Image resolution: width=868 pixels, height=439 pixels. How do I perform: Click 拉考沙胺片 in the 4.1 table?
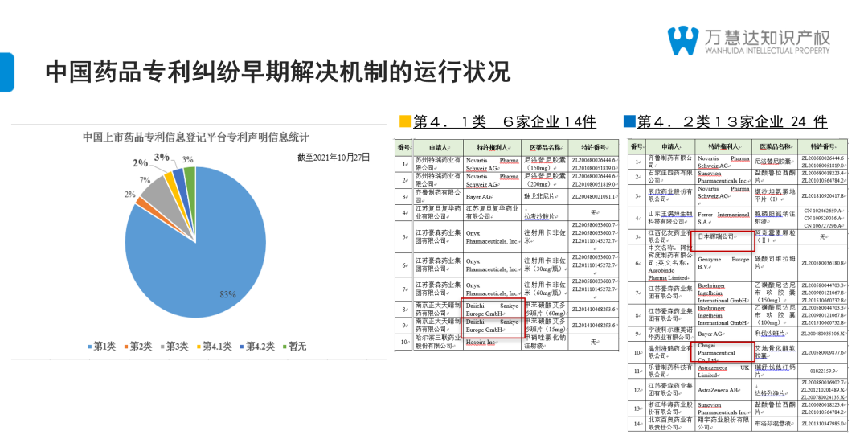[x=540, y=216]
